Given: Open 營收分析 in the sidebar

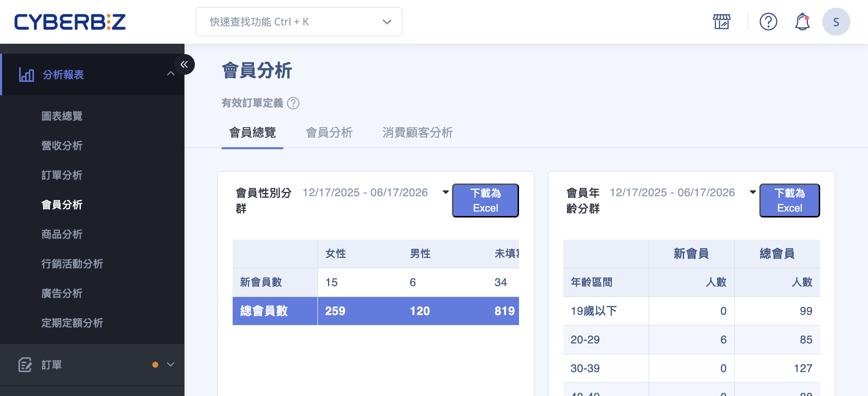Looking at the screenshot, I should [x=62, y=146].
